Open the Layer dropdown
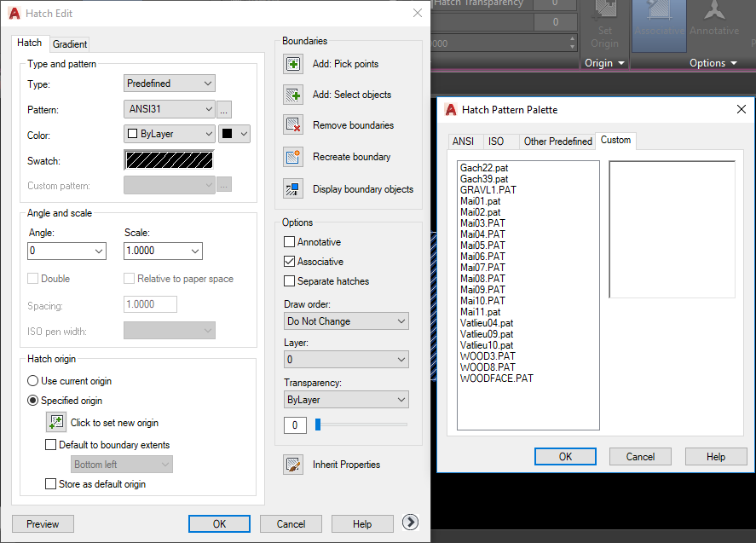 (x=346, y=359)
